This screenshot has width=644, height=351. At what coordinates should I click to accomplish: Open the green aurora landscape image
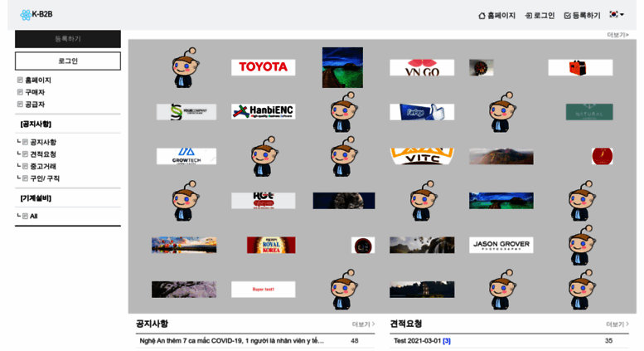point(342,67)
